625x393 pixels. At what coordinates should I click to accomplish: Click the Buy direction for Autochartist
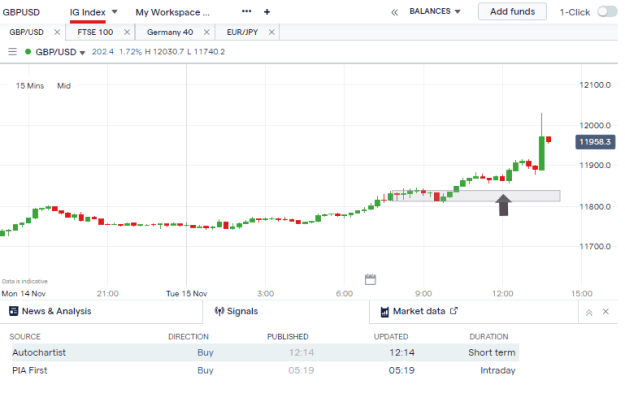(205, 353)
